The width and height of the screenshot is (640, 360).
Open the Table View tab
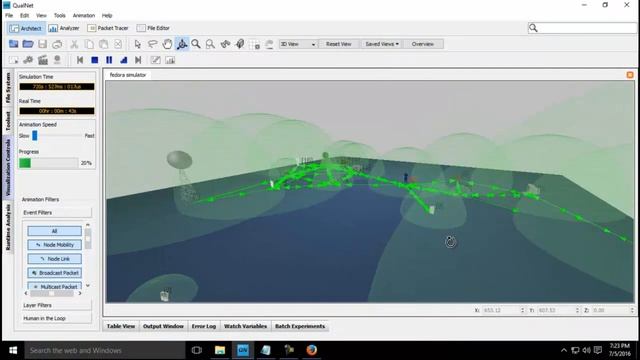121,326
